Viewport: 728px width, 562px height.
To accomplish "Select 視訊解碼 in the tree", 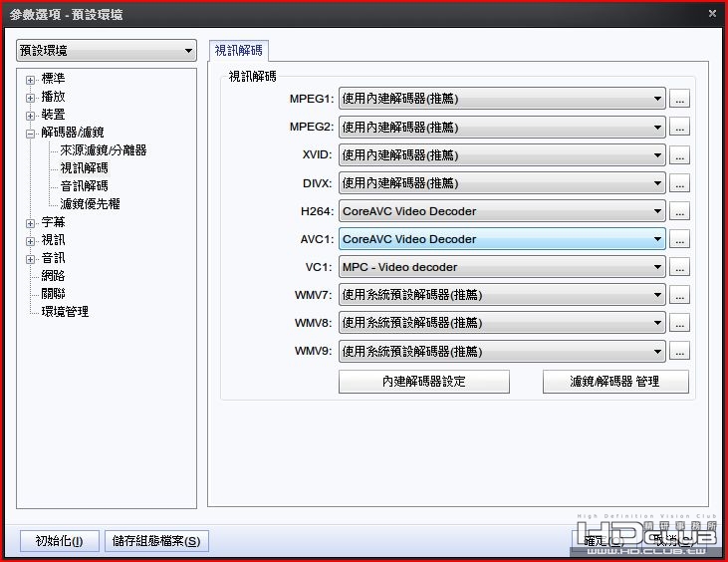I will point(84,167).
